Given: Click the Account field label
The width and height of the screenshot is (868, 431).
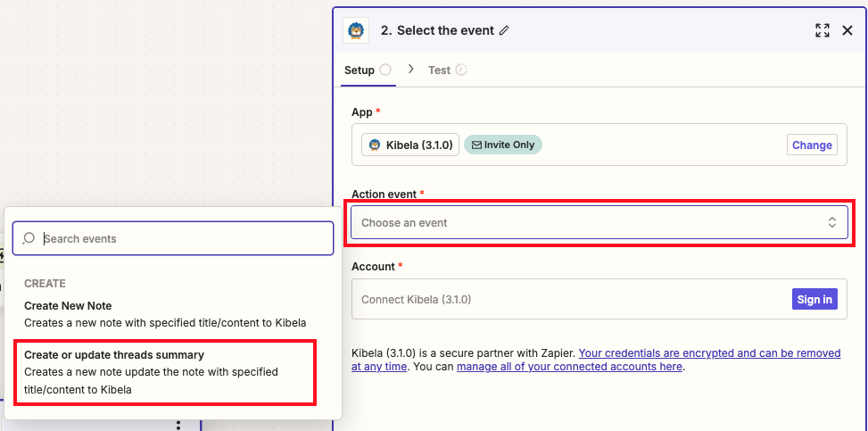Looking at the screenshot, I should tap(373, 267).
